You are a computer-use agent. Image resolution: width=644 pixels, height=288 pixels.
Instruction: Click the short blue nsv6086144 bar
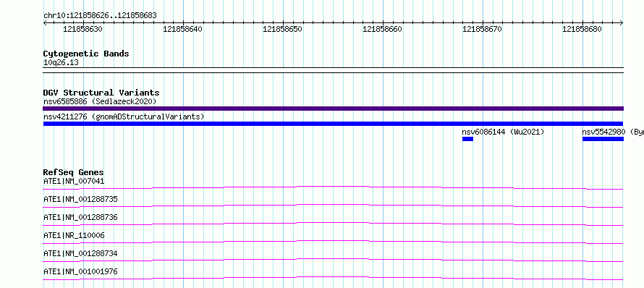(x=467, y=139)
